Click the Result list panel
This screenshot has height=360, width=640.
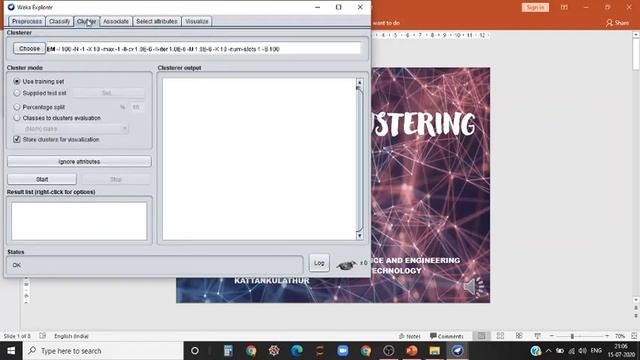(x=79, y=221)
